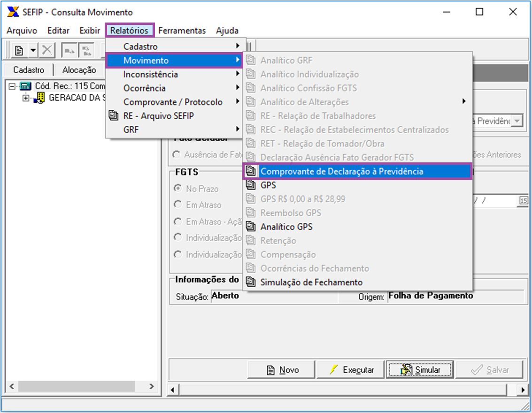The image size is (532, 413).
Task: Click the new document toolbar icon
Action: pos(19,51)
